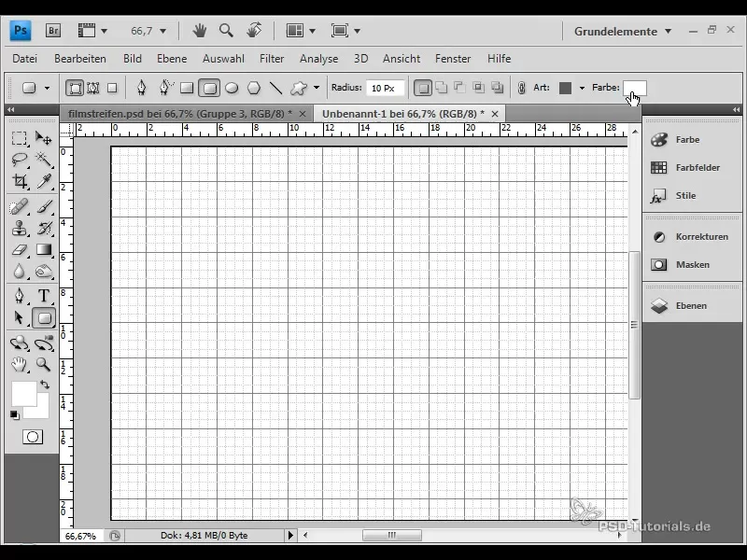
Task: Select the Dodge/Sponge tool
Action: click(x=43, y=272)
